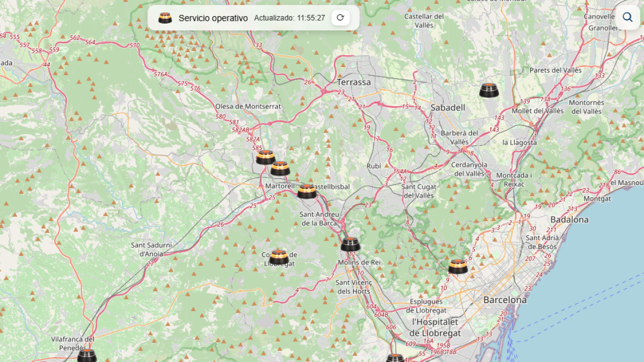Click the Actualizado timestamp 11:55:27
Screen dimensions: 644x362
click(290, 18)
